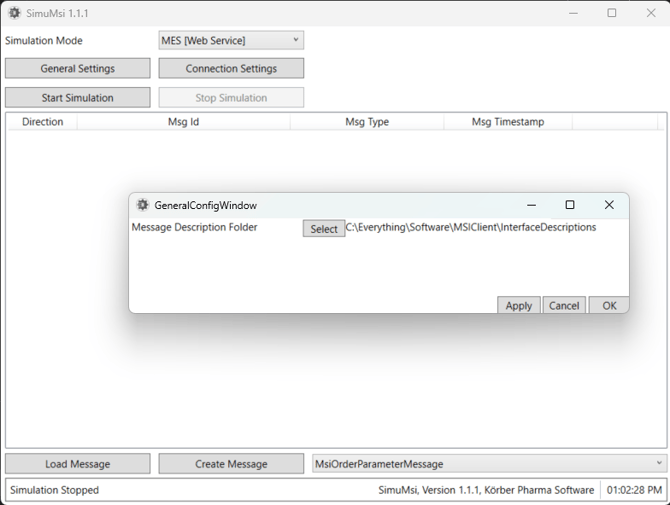Close the GeneralConfigWindow dialog
Image resolution: width=670 pixels, height=505 pixels.
pyautogui.click(x=608, y=205)
